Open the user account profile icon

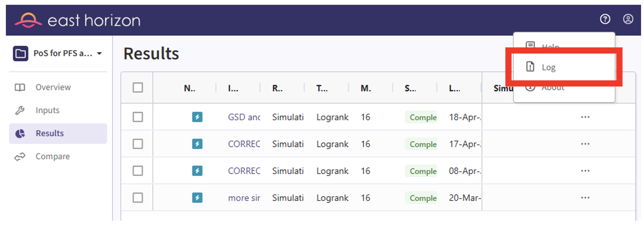coord(628,19)
